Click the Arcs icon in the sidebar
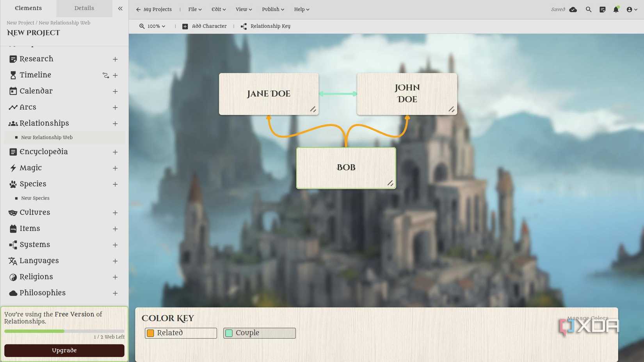 coord(13,107)
